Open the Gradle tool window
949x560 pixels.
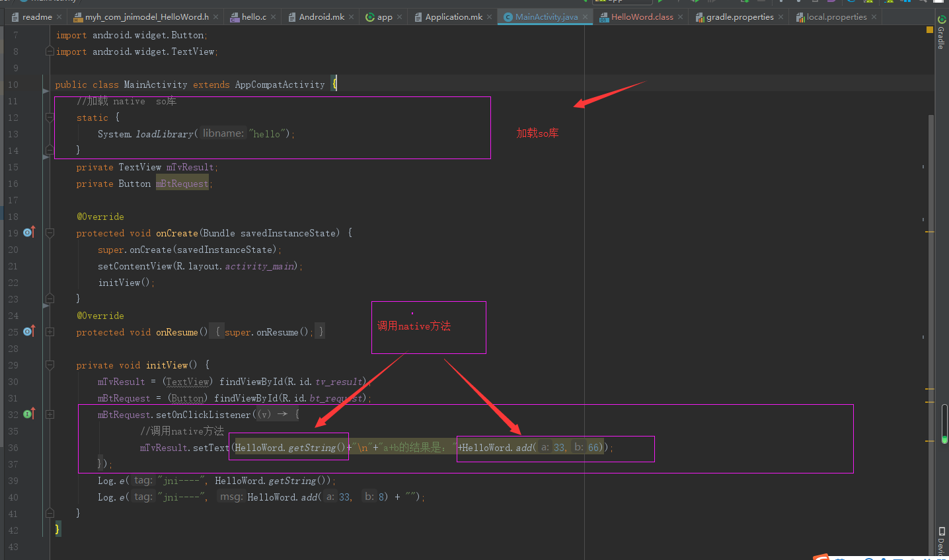(942, 33)
